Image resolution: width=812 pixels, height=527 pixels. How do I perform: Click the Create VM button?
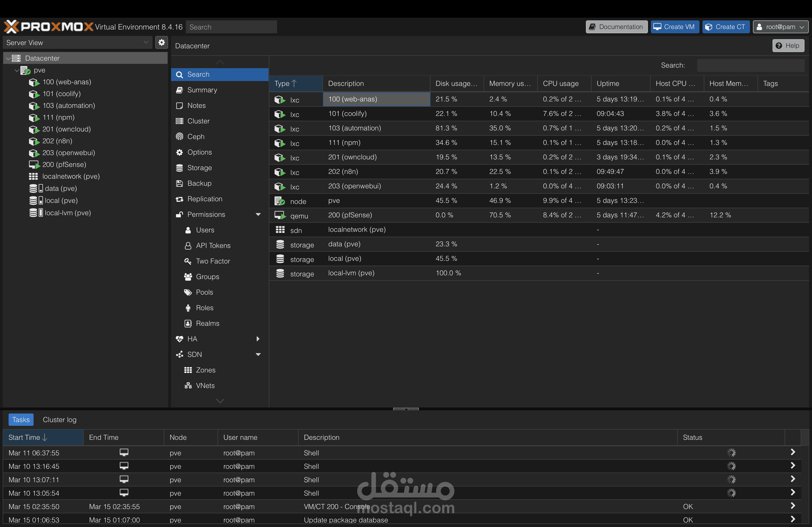(x=675, y=27)
